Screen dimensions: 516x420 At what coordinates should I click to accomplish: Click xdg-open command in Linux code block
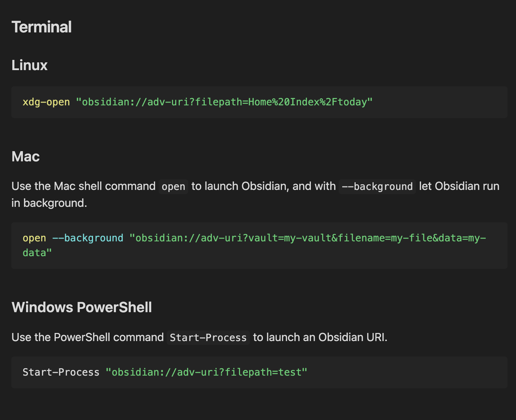click(x=46, y=102)
